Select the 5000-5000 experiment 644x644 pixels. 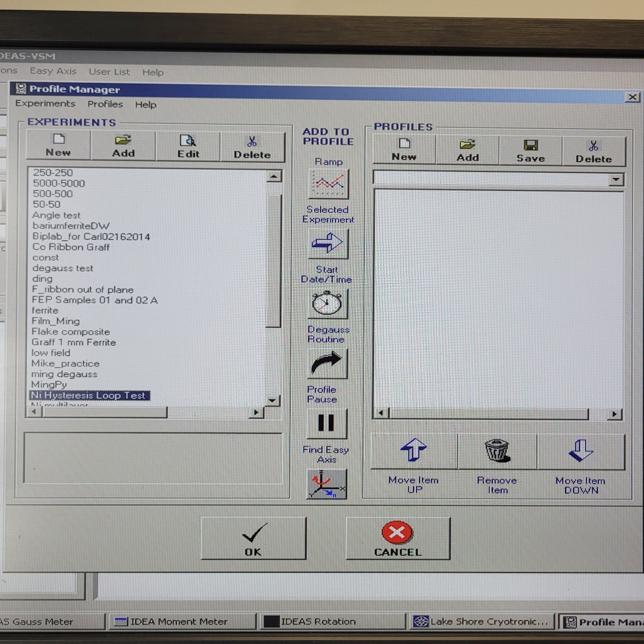pyautogui.click(x=58, y=183)
